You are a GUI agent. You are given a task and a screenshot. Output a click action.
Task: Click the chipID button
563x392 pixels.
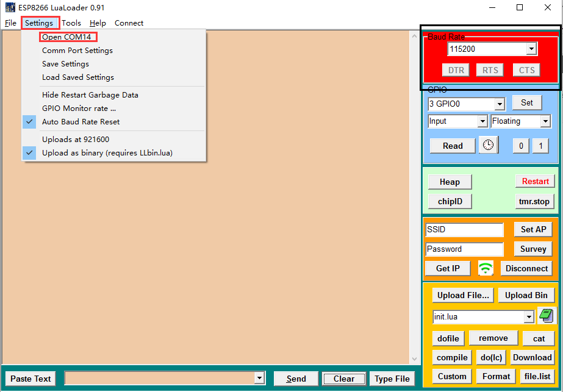450,201
